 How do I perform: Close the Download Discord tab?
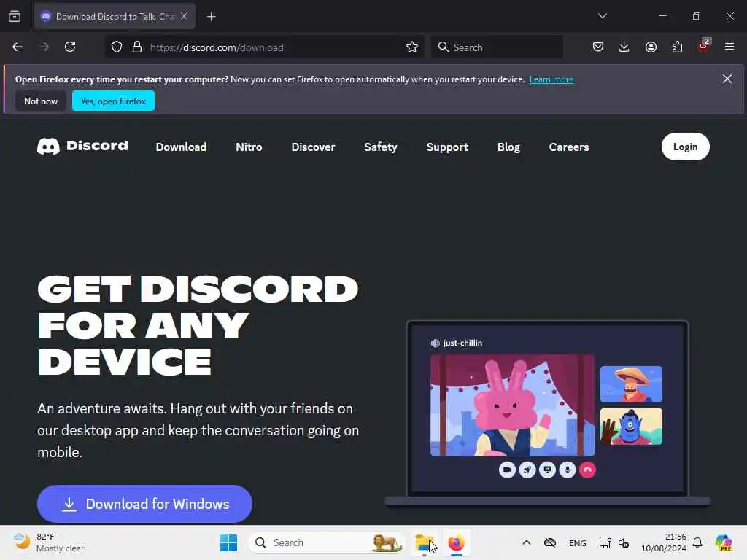click(x=184, y=16)
